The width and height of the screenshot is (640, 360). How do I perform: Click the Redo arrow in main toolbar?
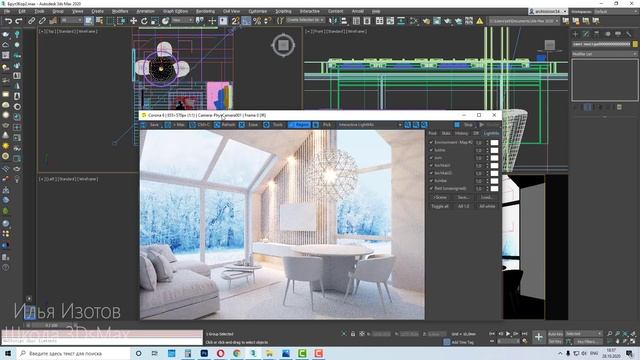pyautogui.click(x=19, y=21)
